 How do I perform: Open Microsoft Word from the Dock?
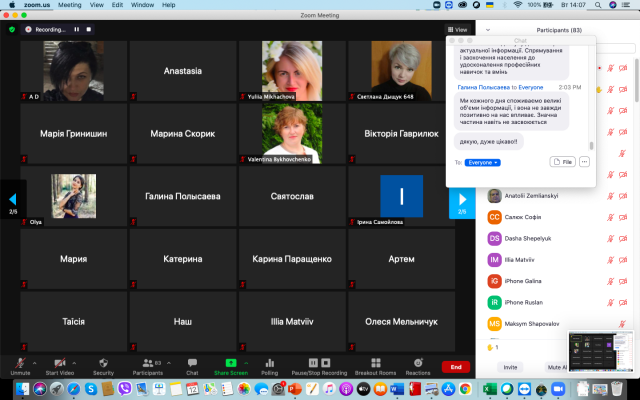(x=397, y=389)
